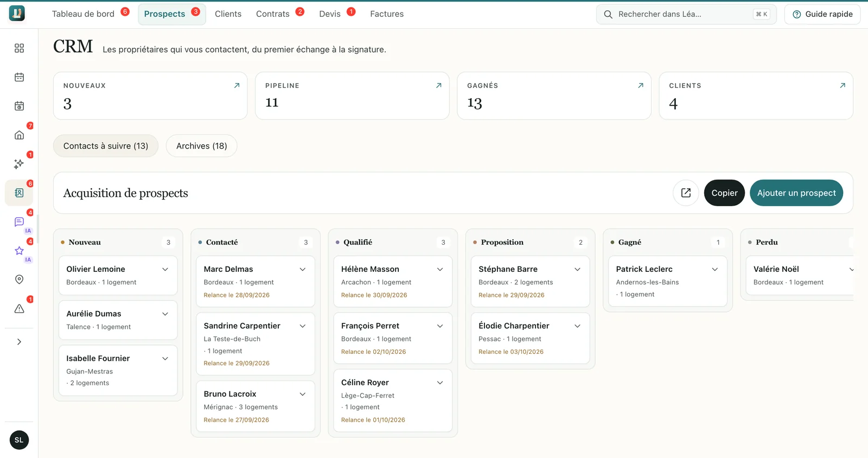Click Ajouter un prospect button
The image size is (868, 458).
(796, 193)
